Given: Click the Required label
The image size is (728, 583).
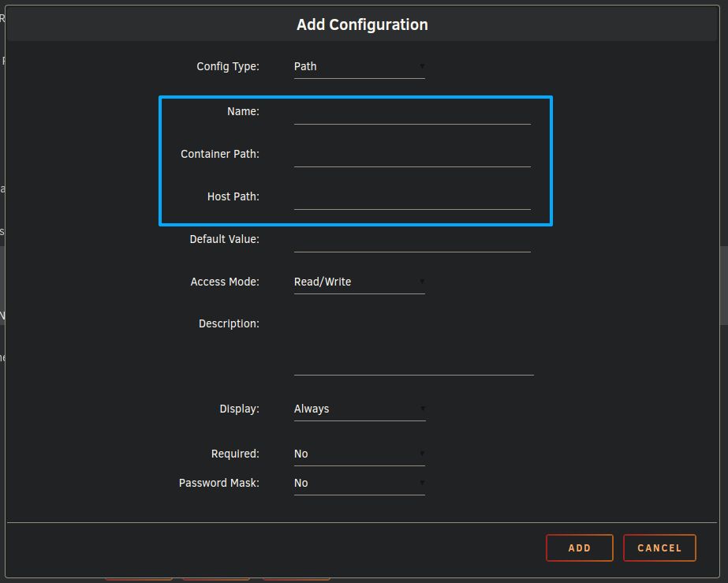Looking at the screenshot, I should 235,454.
